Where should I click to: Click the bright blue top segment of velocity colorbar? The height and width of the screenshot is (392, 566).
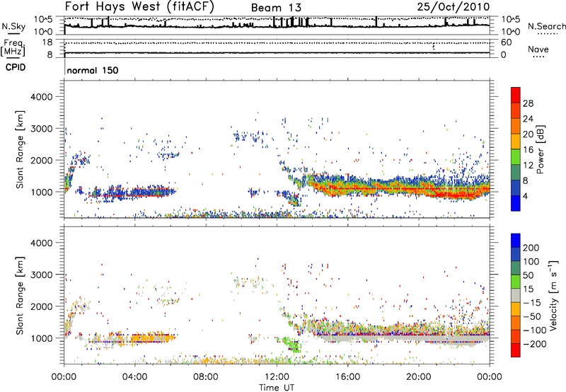tap(516, 241)
